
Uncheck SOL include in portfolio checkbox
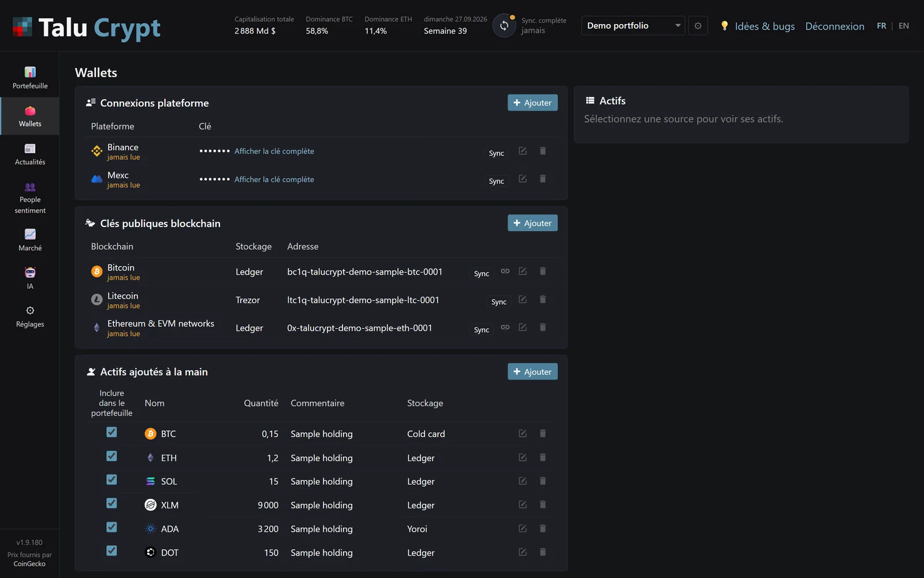pyautogui.click(x=111, y=480)
